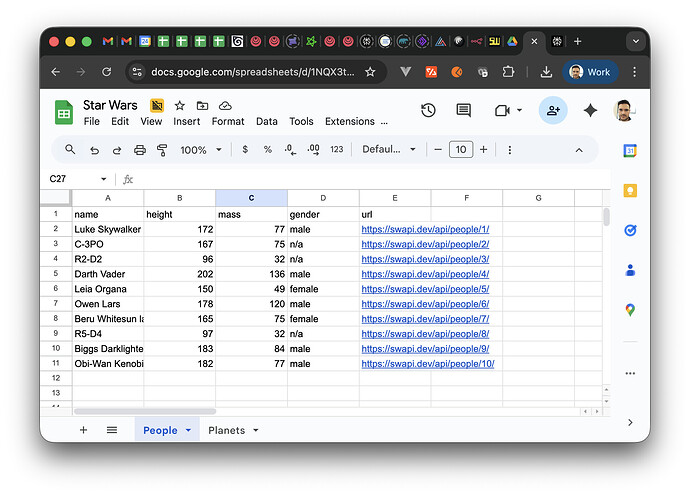Screen dimensions: 690x494
Task: Open the swapi.dev people/4 link
Action: (424, 274)
